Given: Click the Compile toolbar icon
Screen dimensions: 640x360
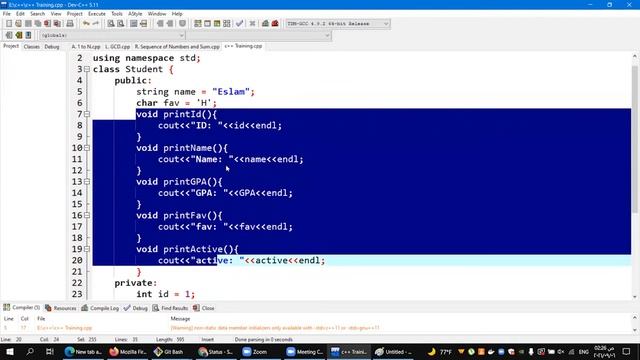Looking at the screenshot, I should pos(198,24).
